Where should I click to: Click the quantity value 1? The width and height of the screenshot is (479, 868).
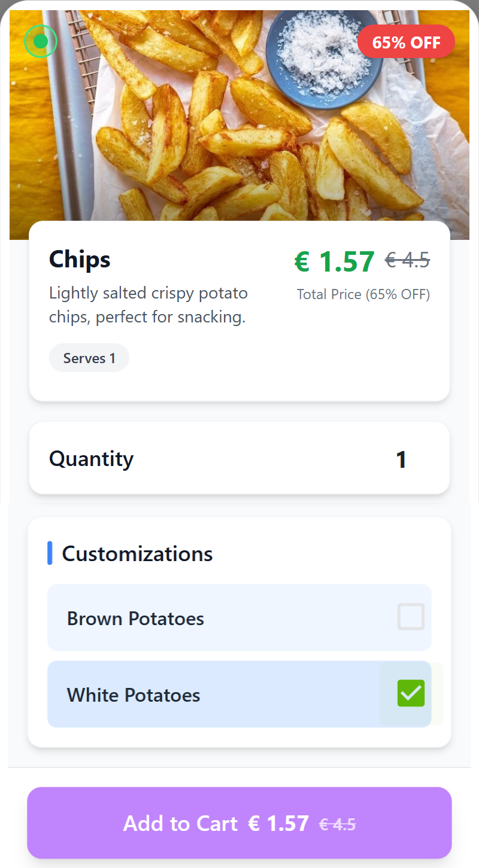pos(401,459)
